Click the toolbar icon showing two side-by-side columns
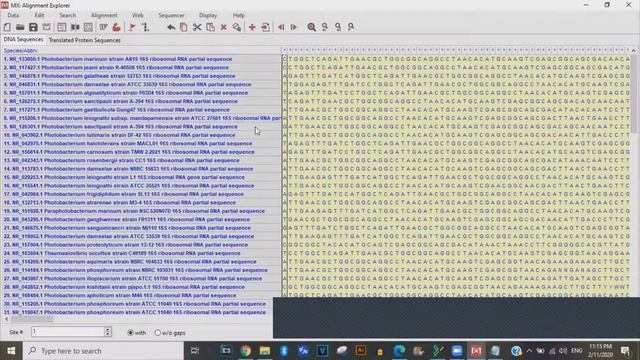The height and width of the screenshot is (360, 640). tap(75, 27)
